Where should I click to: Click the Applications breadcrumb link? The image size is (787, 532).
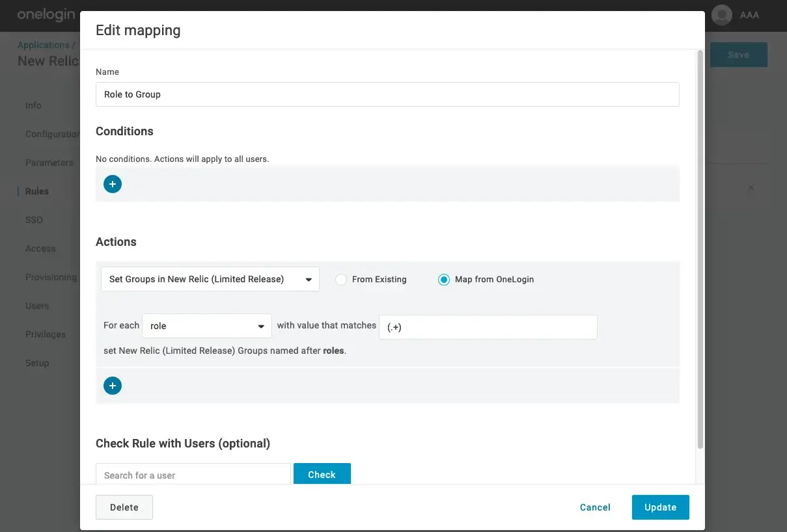(43, 45)
